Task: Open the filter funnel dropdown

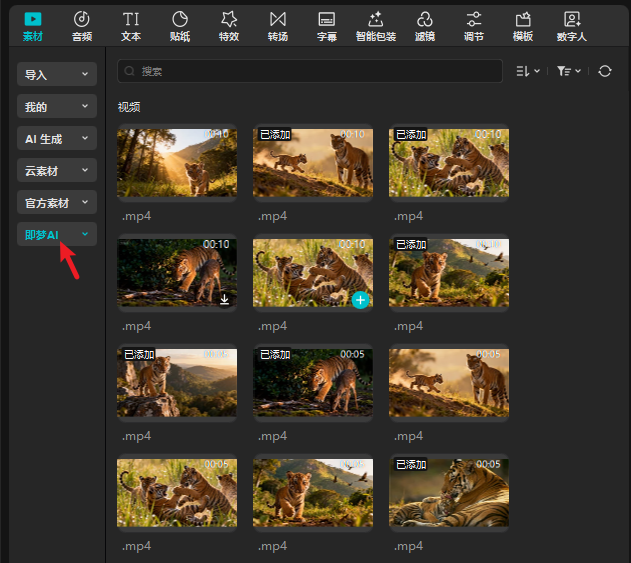Action: (568, 71)
